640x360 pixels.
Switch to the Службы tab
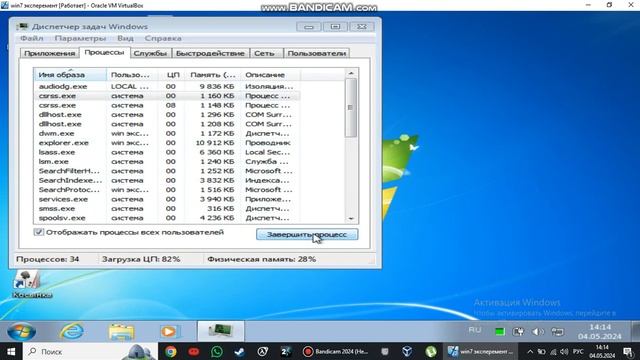[x=150, y=53]
